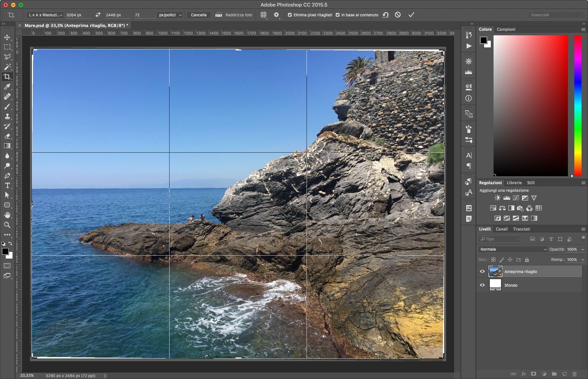588x379 pixels.
Task: Switch to the Canali tab
Action: tap(502, 229)
